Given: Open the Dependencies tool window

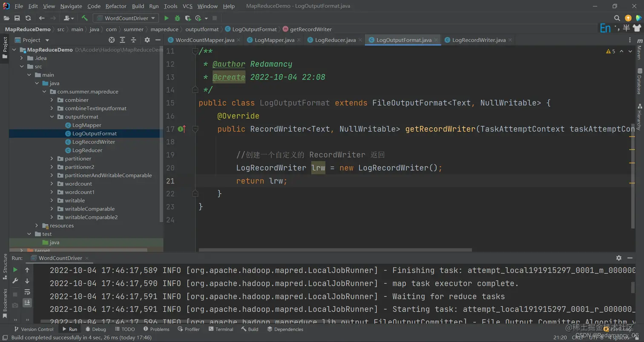Looking at the screenshot, I should 285,329.
